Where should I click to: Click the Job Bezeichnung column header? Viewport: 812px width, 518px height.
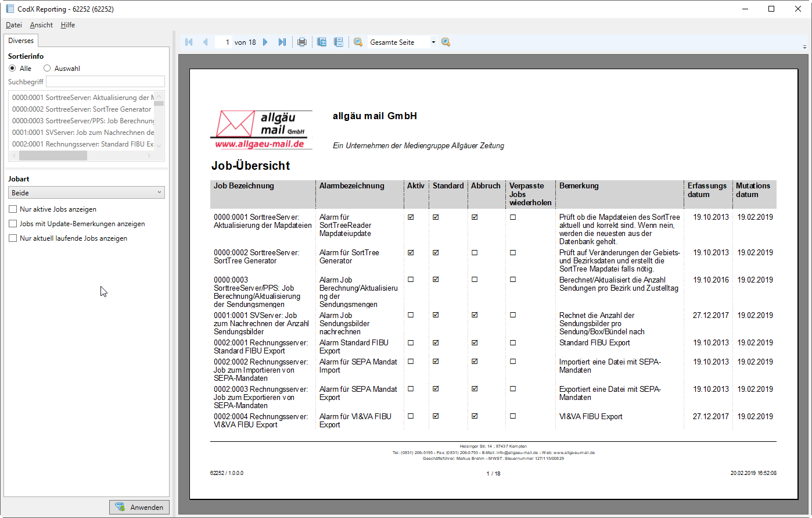(x=244, y=186)
